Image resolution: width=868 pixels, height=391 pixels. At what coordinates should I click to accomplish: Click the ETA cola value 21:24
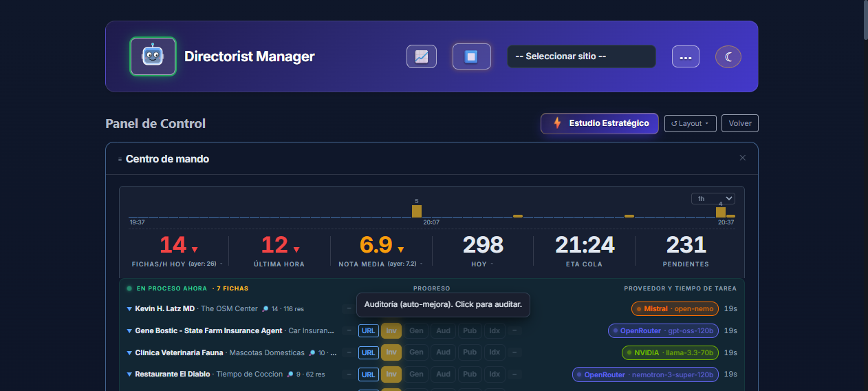pyautogui.click(x=585, y=245)
